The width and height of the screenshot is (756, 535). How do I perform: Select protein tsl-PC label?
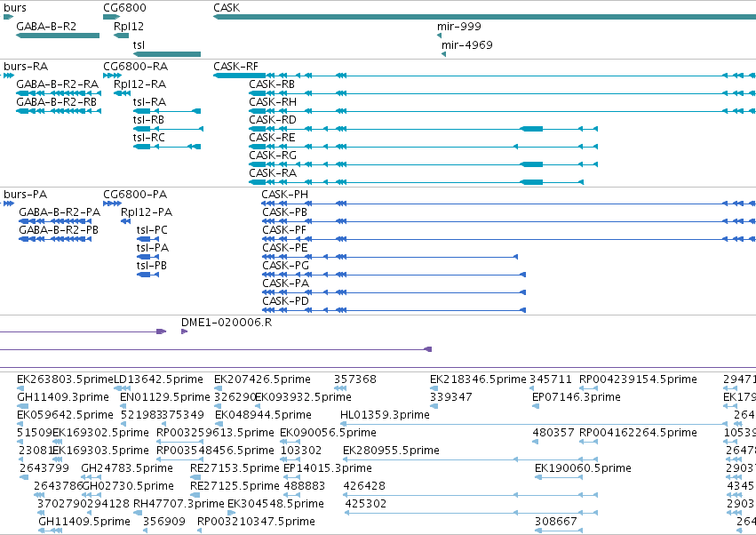[152, 230]
